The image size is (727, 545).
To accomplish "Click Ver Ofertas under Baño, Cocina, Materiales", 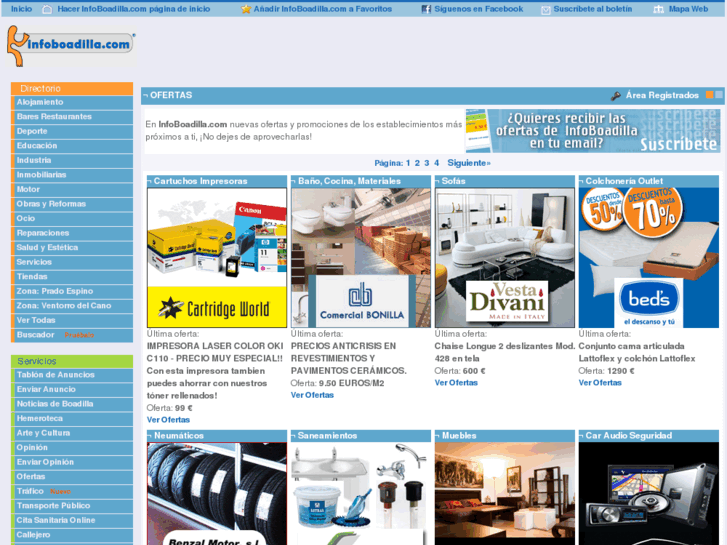I will point(312,395).
